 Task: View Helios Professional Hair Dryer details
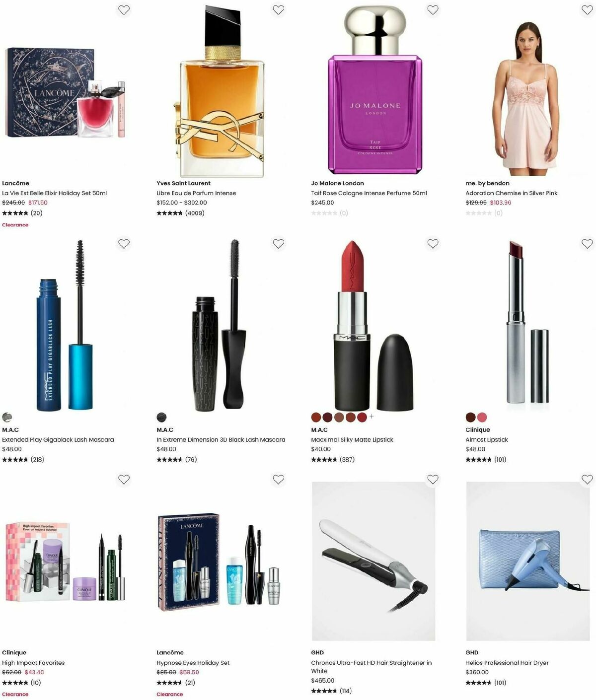pyautogui.click(x=507, y=663)
